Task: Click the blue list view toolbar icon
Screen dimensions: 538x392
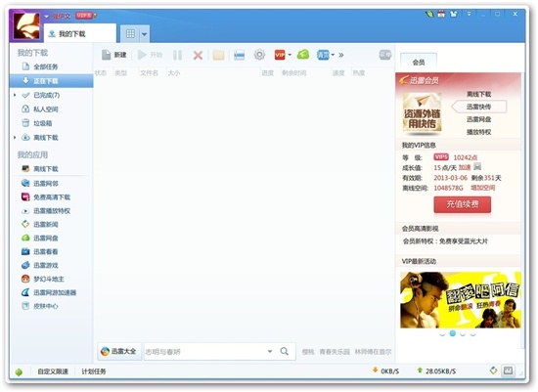Action: click(x=239, y=55)
